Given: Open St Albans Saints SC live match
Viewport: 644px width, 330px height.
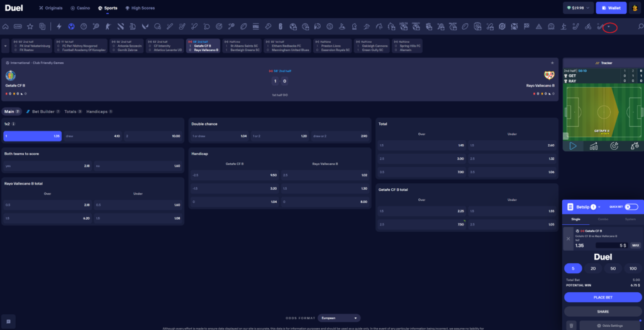Looking at the screenshot, I should pos(242,46).
